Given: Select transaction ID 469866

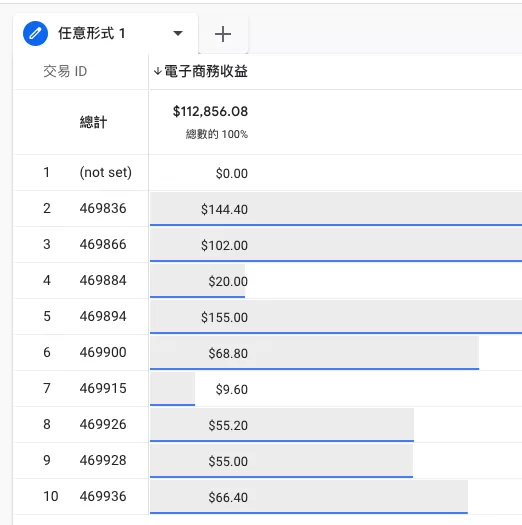Looking at the screenshot, I should [x=103, y=244].
